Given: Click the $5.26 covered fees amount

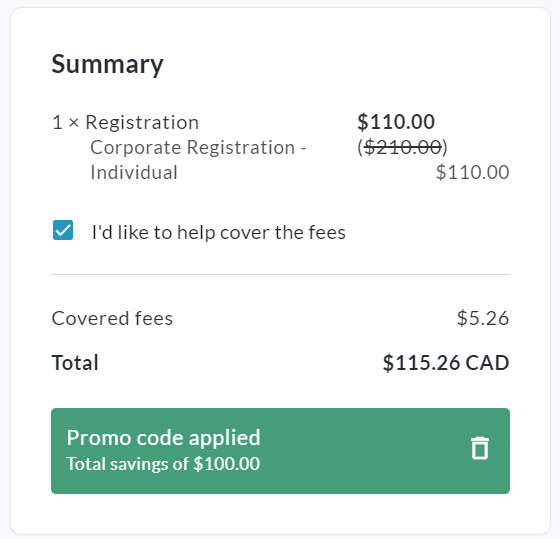Looking at the screenshot, I should point(483,318).
